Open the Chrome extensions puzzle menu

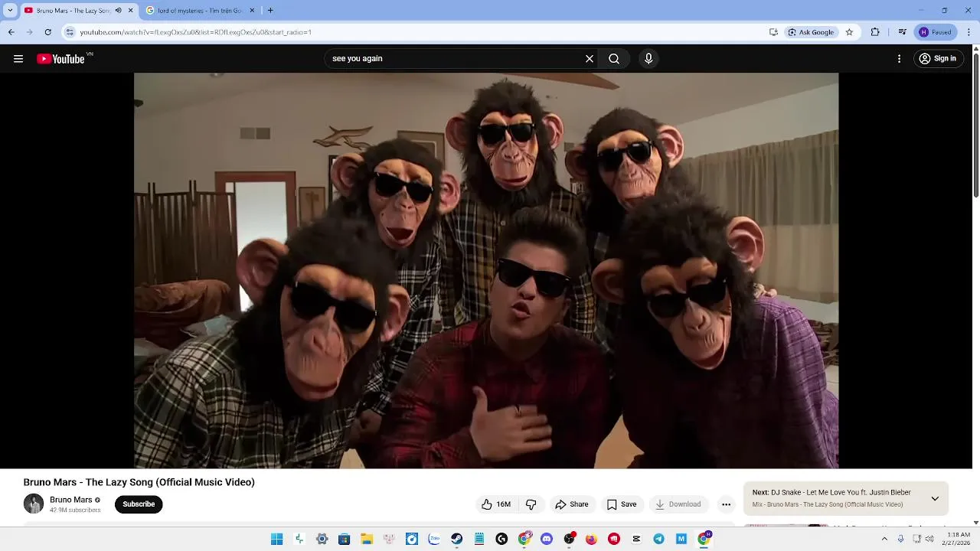tap(875, 32)
